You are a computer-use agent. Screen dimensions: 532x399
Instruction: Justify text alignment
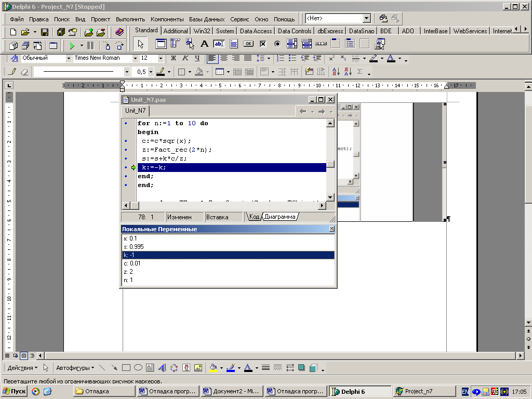248,58
